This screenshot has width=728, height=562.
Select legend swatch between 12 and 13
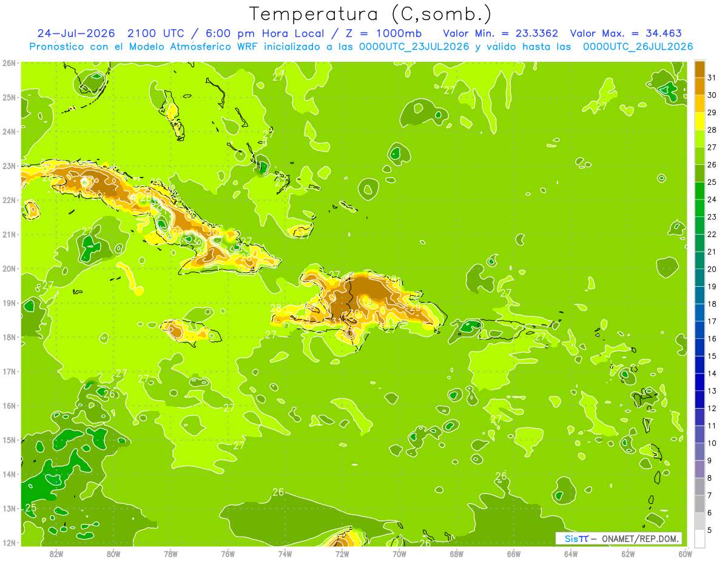tap(699, 400)
